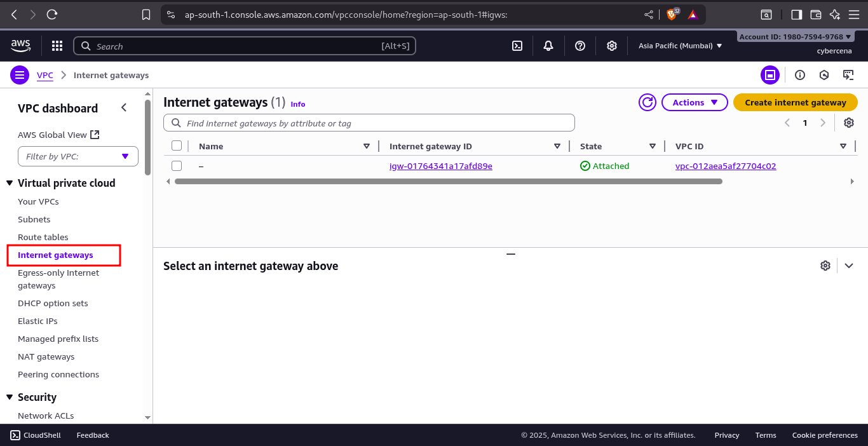Open the Account ID dropdown

pyautogui.click(x=795, y=37)
